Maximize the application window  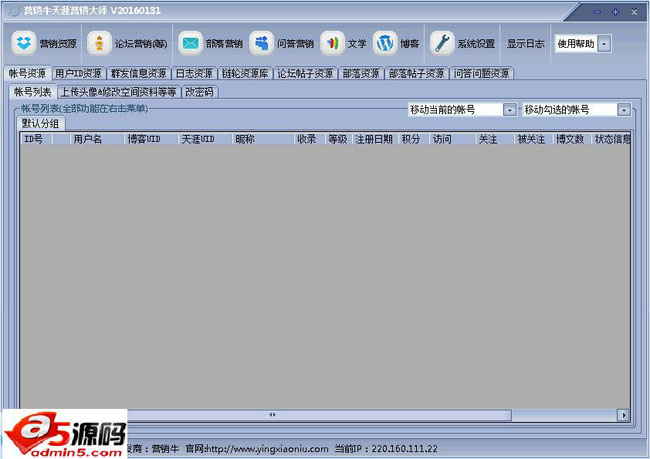coord(616,12)
